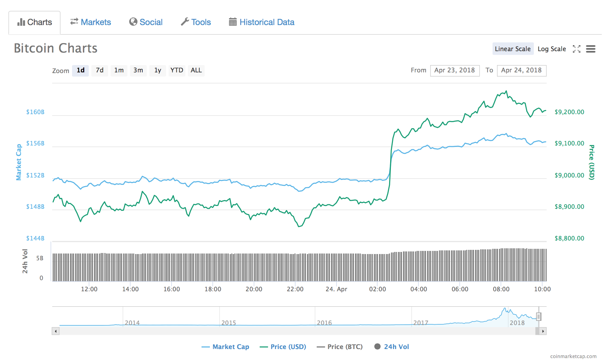Viewport: 607px width, 364px height.
Task: Click the Price (USD) axis title
Action: point(592,162)
